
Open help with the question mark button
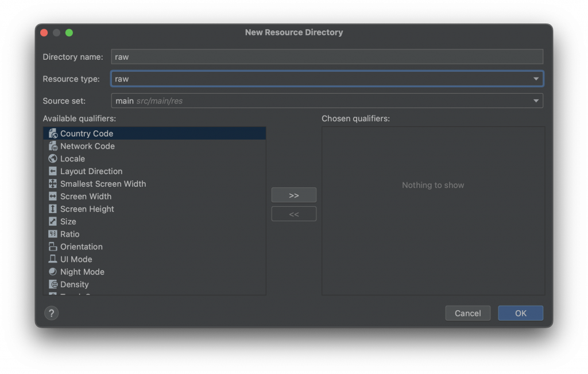51,313
